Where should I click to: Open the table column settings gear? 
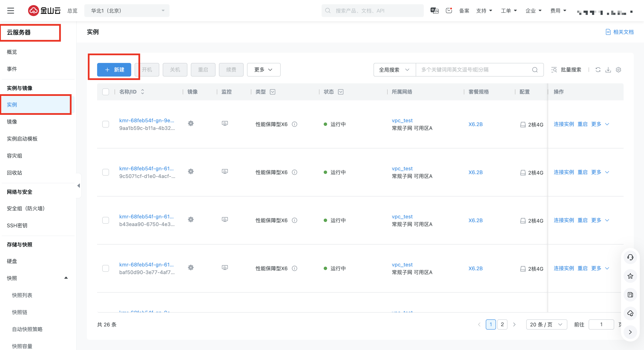(618, 70)
